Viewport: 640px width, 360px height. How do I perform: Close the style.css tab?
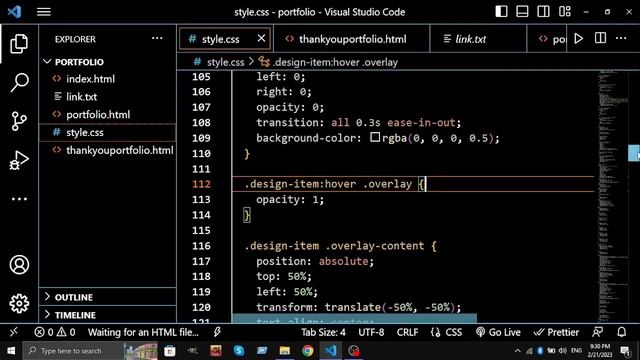[261, 38]
